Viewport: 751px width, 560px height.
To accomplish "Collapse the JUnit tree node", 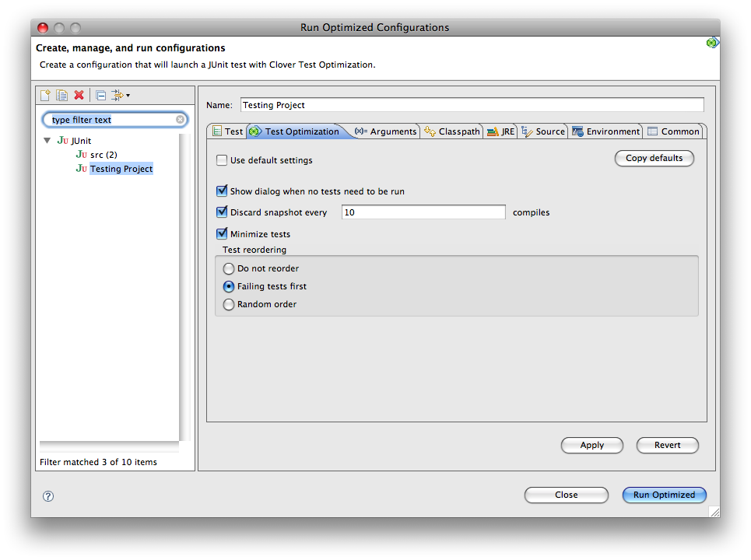I will pyautogui.click(x=47, y=141).
